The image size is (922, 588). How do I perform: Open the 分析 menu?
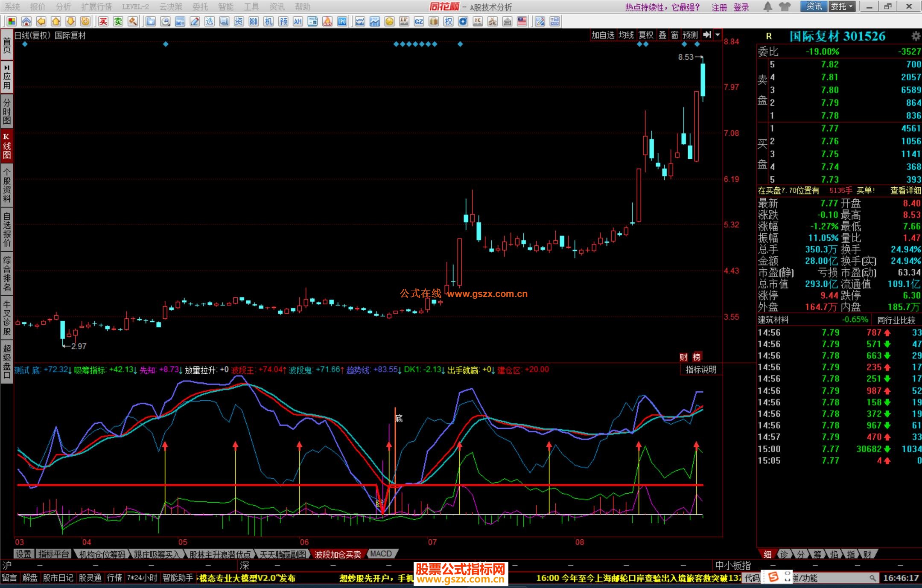point(63,7)
